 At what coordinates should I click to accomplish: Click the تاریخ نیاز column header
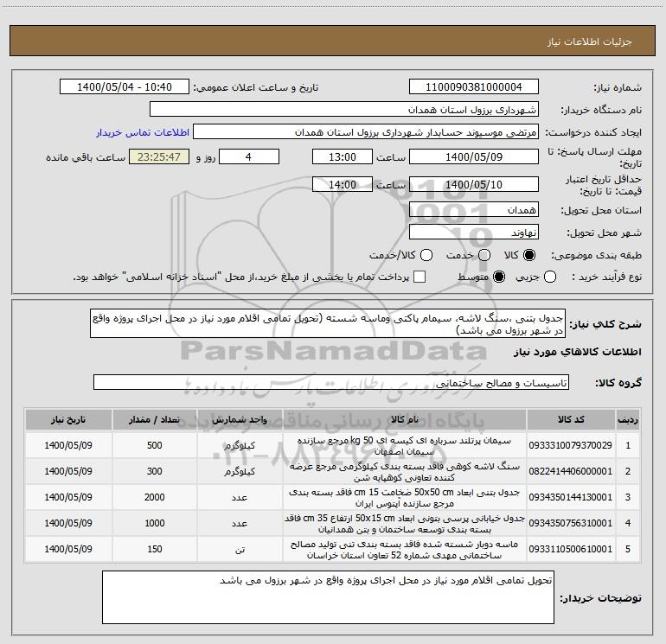coord(68,419)
